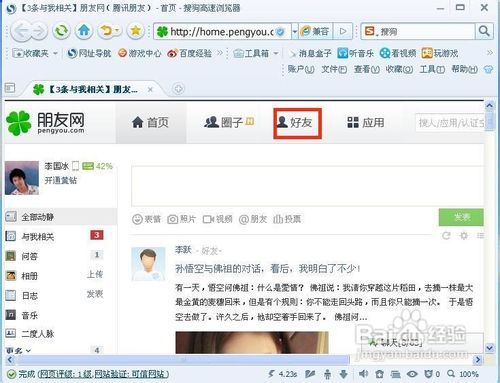Screen dimensions: 500x383
Task: Expand the address bar dropdown arrow
Action: (295, 32)
